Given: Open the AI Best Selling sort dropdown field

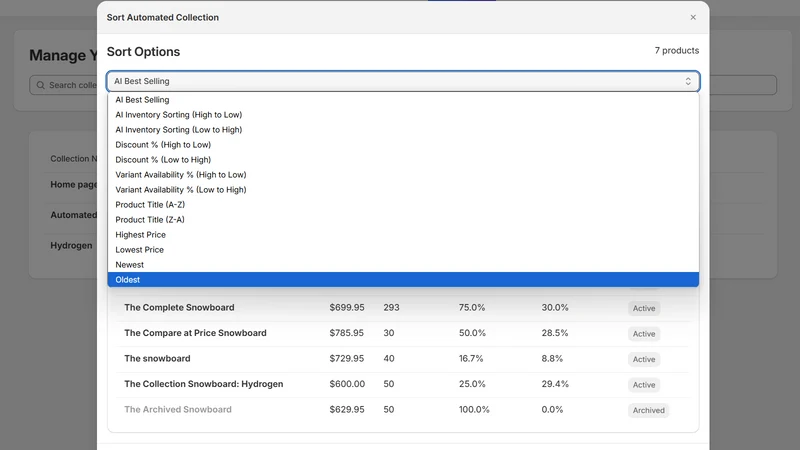Looking at the screenshot, I should (x=403, y=81).
